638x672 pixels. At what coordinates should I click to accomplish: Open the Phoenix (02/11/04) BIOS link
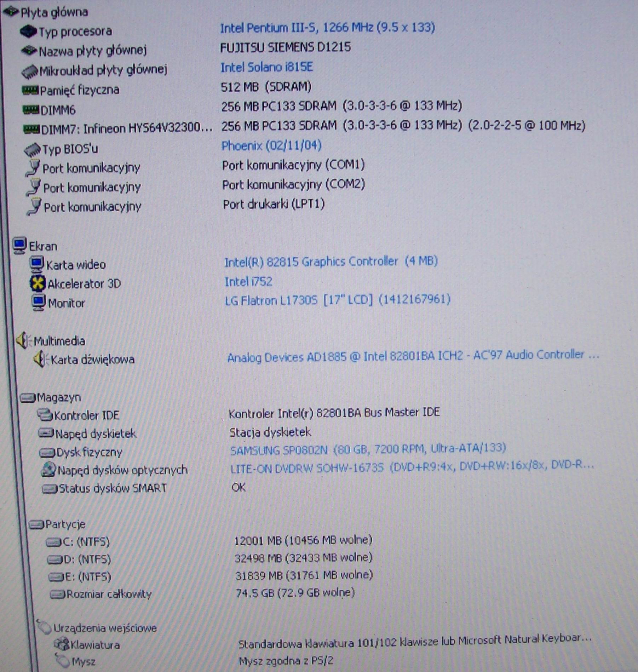pyautogui.click(x=271, y=145)
